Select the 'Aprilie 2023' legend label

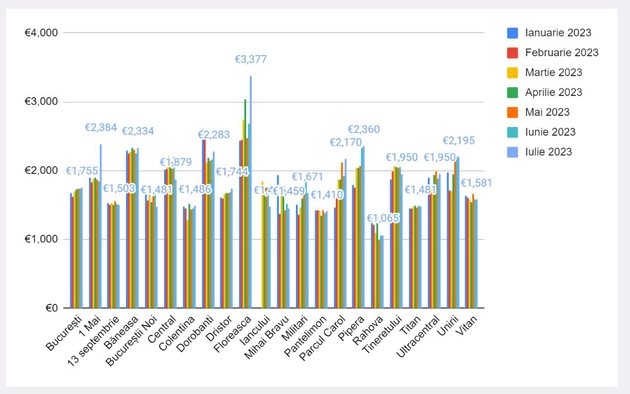pyautogui.click(x=554, y=92)
